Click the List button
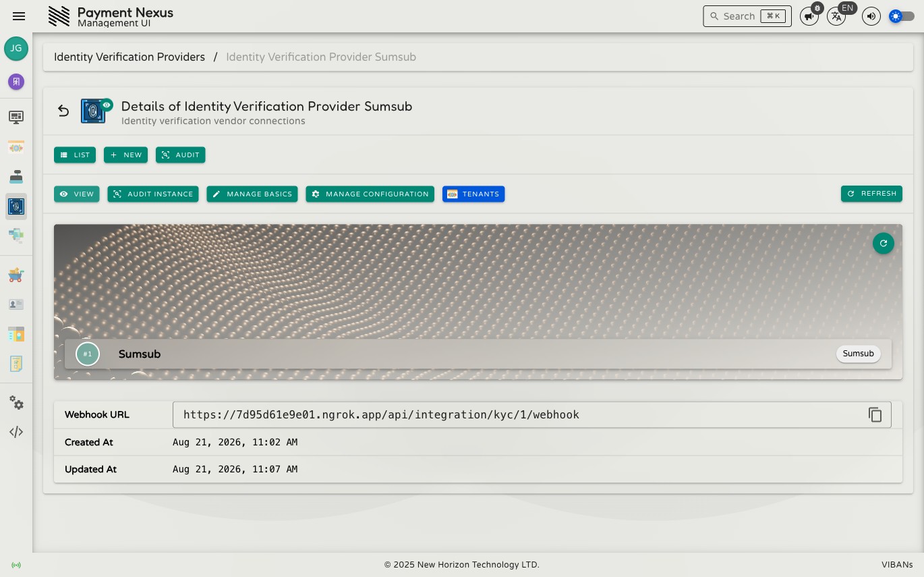This screenshot has height=577, width=924. [75, 155]
